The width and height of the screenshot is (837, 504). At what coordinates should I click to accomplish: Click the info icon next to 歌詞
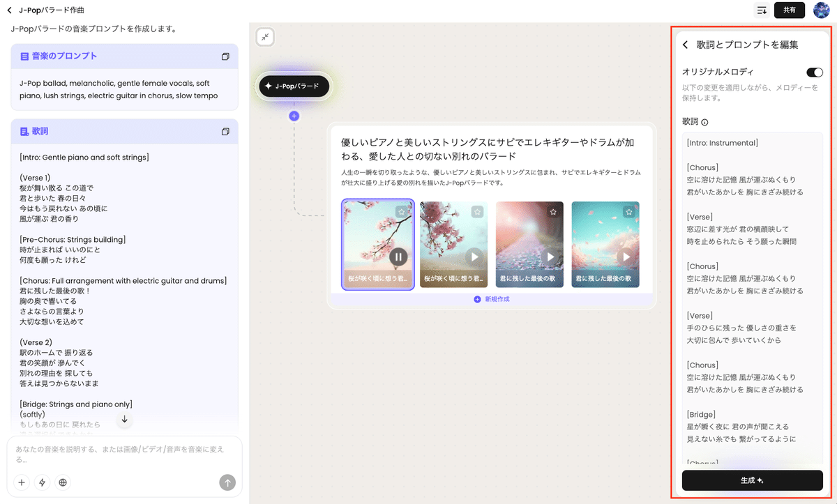704,123
